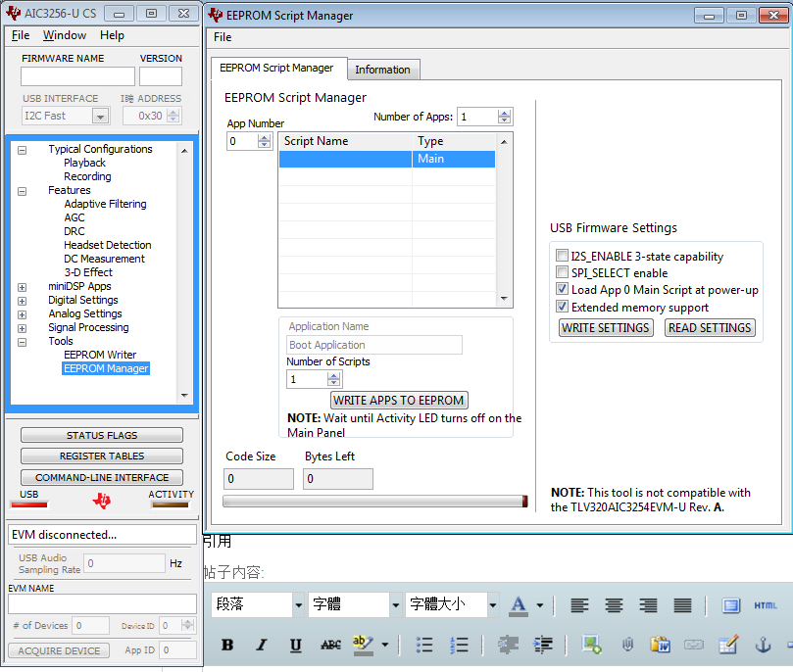The width and height of the screenshot is (793, 672).
Task: Open the Help menu
Action: click(x=112, y=35)
